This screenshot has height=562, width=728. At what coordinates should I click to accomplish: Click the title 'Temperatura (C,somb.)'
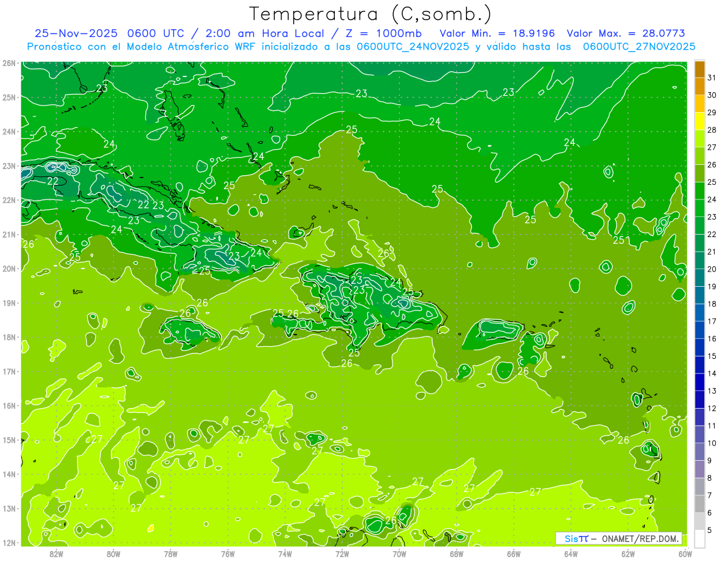371,14
